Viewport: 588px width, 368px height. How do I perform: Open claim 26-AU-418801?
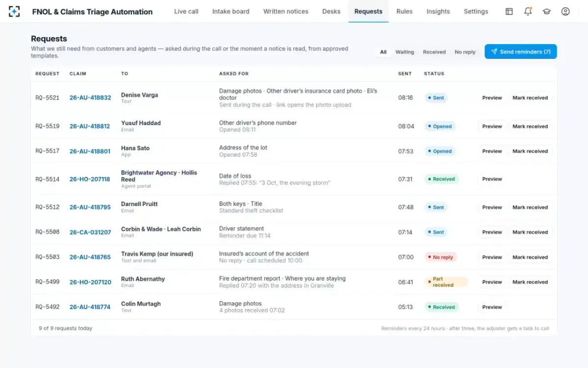90,151
